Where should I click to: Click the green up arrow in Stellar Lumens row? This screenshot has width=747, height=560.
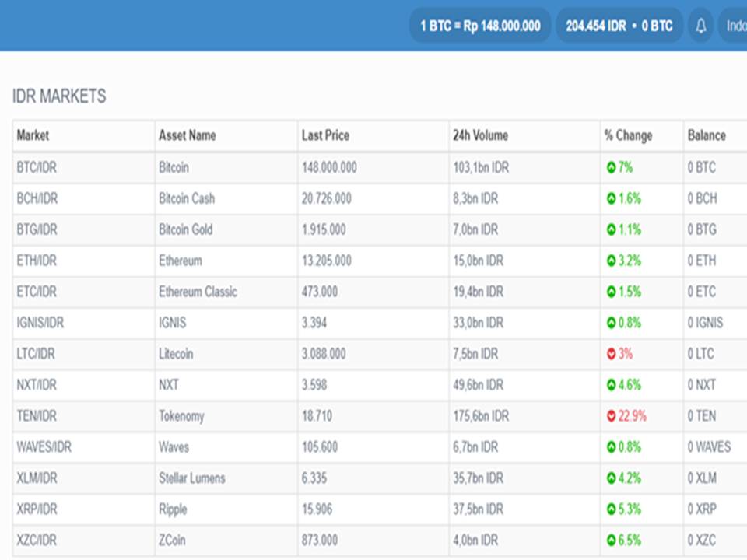coord(612,478)
